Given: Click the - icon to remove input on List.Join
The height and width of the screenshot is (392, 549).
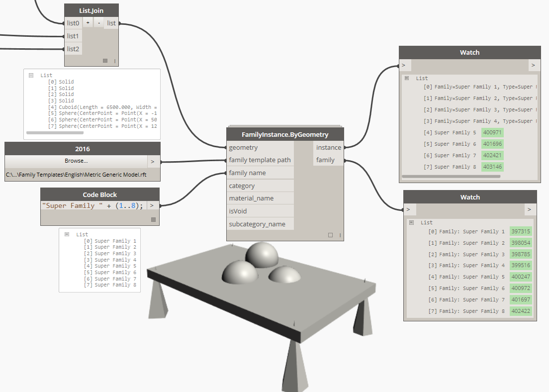Looking at the screenshot, I should (98, 22).
